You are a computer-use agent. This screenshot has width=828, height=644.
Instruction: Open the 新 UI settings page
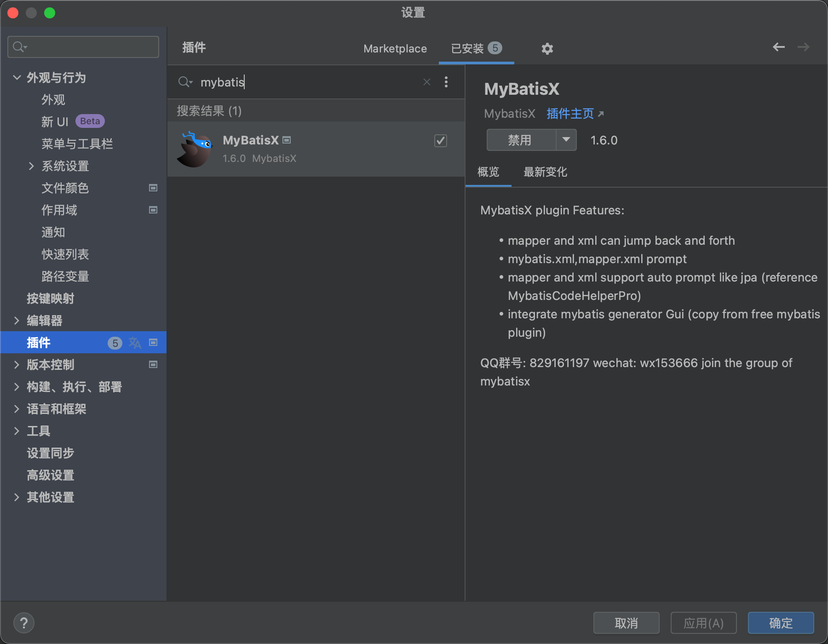pyautogui.click(x=55, y=121)
